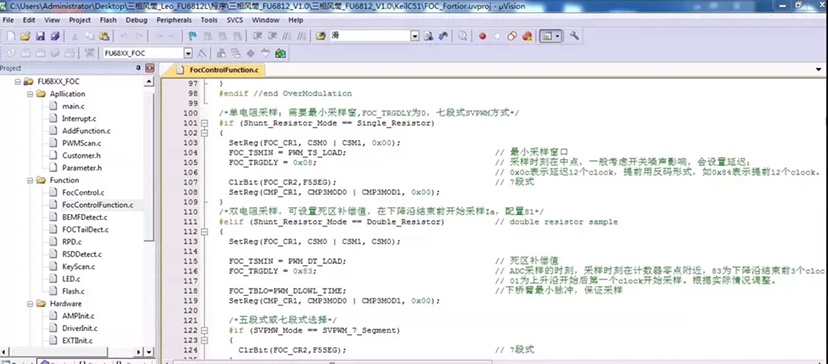
Task: Collapse the Apllication folder group
Action: 30,94
